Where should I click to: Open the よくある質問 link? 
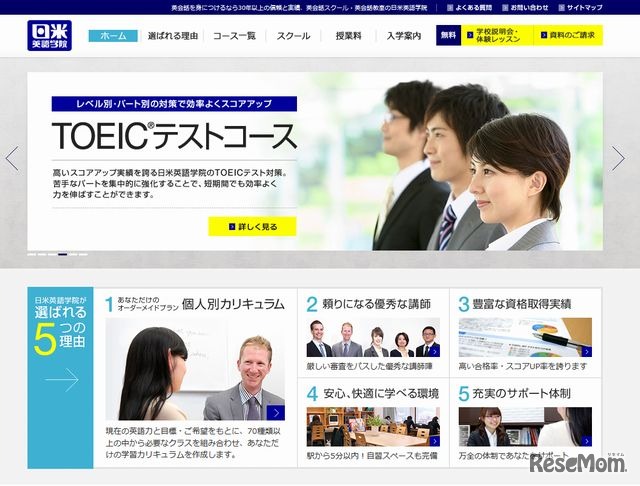(x=473, y=7)
